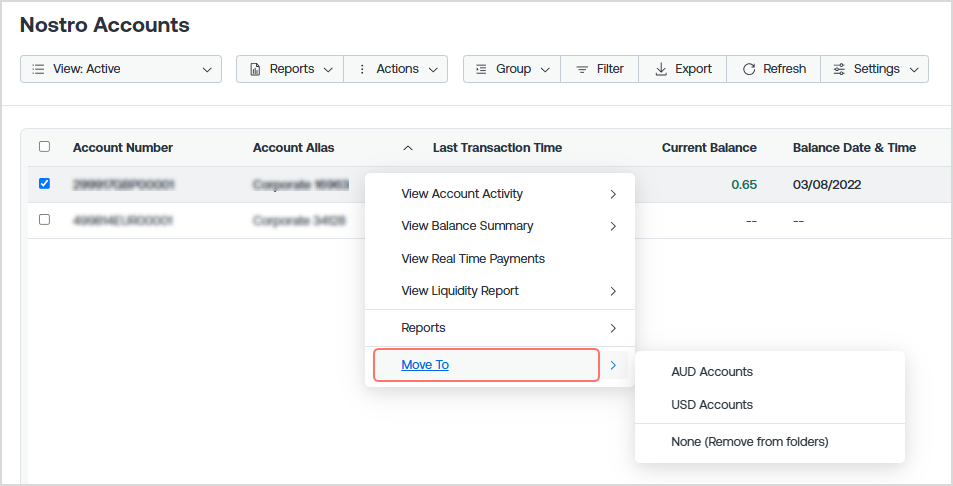Image resolution: width=953 pixels, height=486 pixels.
Task: Expand the View Liquidity Report submenu arrow
Action: pos(613,292)
